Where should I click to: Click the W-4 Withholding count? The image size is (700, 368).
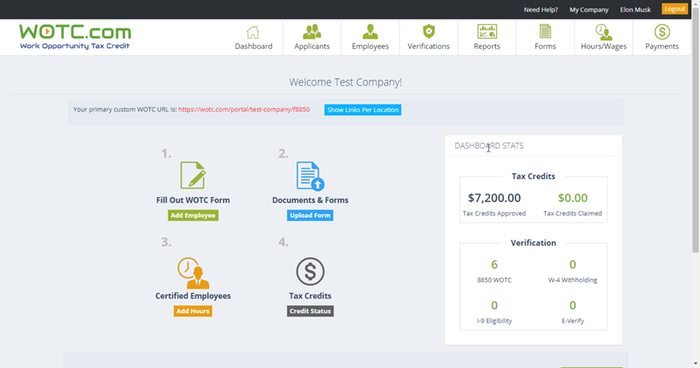pos(573,264)
